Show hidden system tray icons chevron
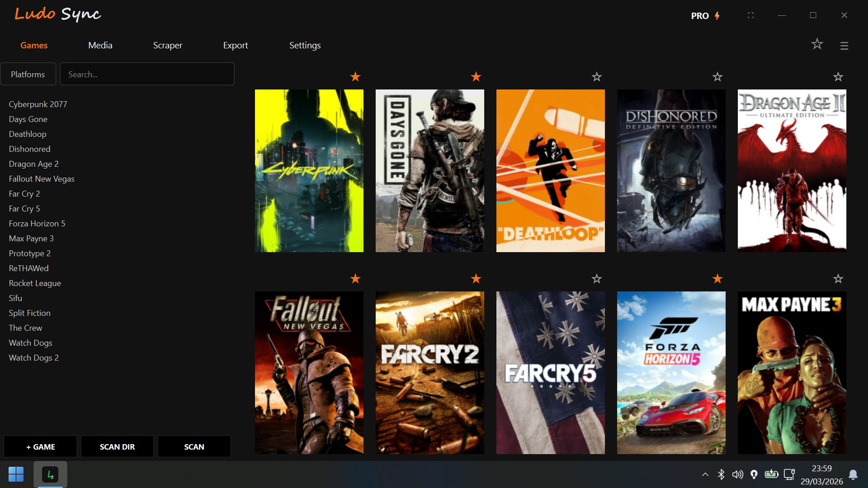Viewport: 868px width, 488px height. (705, 474)
